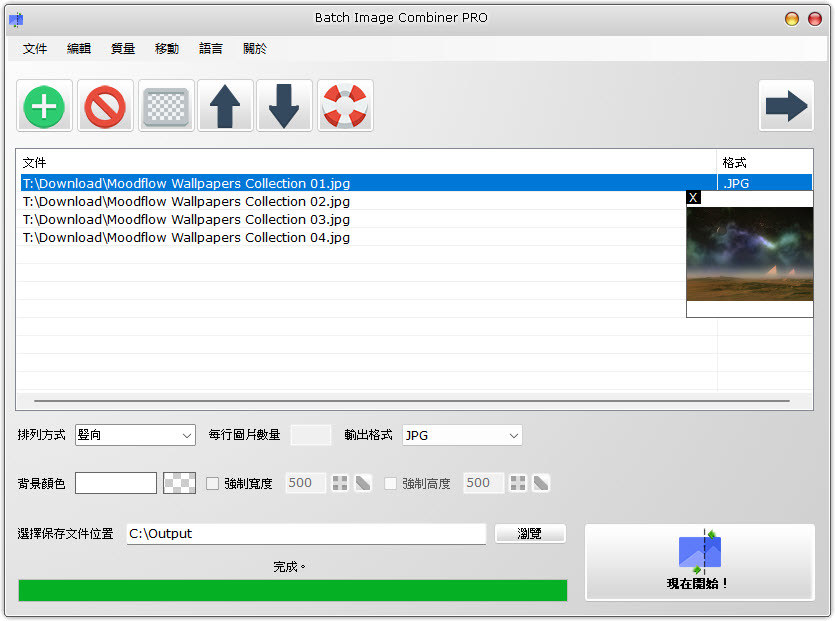
Task: Click the grid icon beside the width field
Action: click(x=340, y=483)
